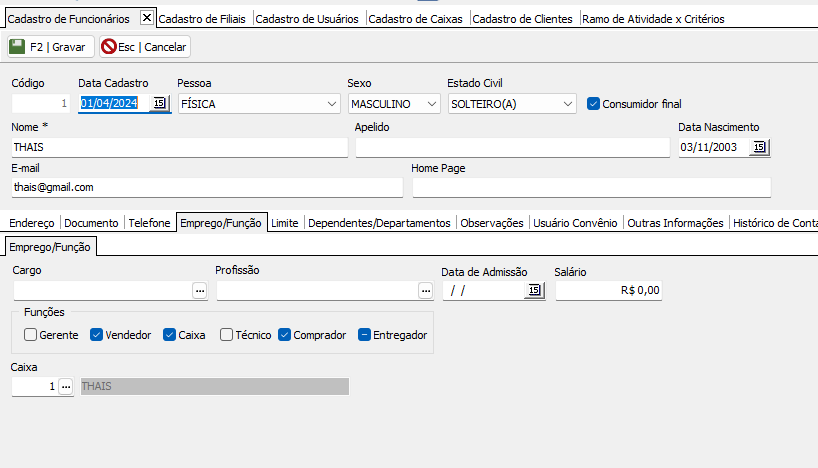The width and height of the screenshot is (818, 468).
Task: Click the calendar icon beside Data Cadastro
Action: pos(159,103)
